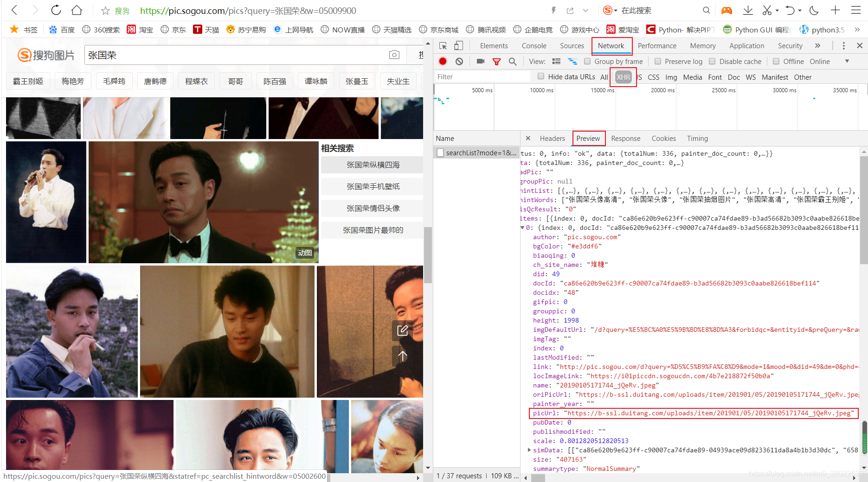Open the screenshot tool dropdown arrow

777,10
